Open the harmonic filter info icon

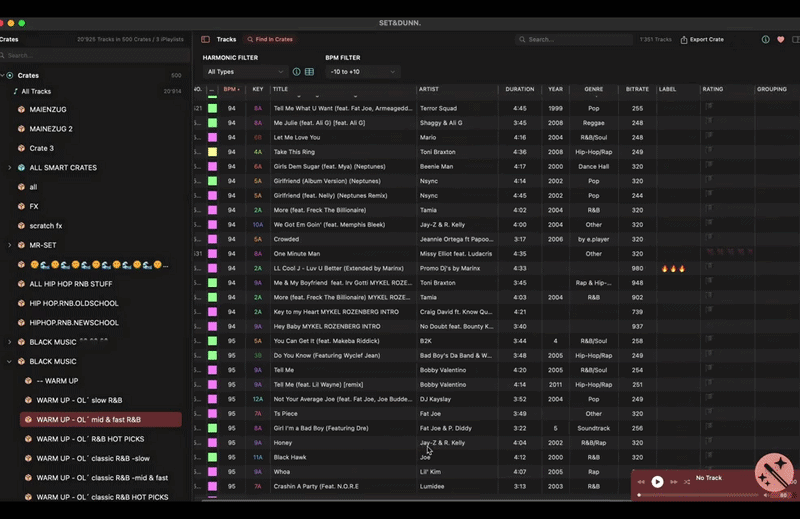296,72
